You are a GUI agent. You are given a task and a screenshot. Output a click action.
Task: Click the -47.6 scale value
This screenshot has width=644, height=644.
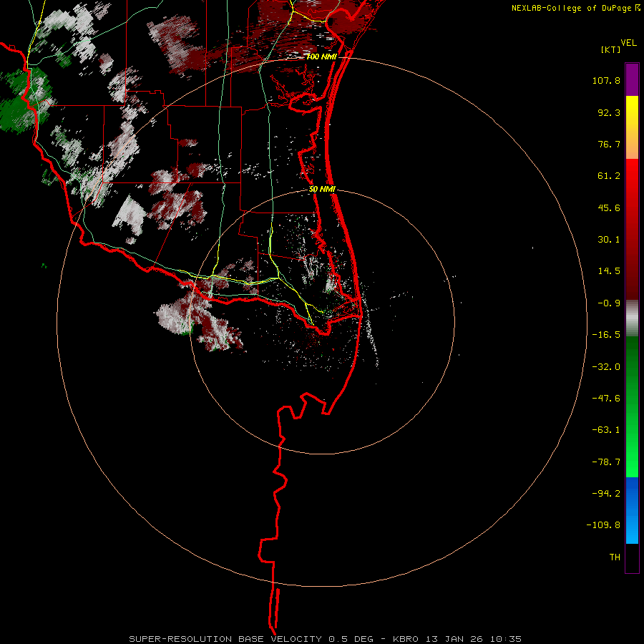point(606,399)
